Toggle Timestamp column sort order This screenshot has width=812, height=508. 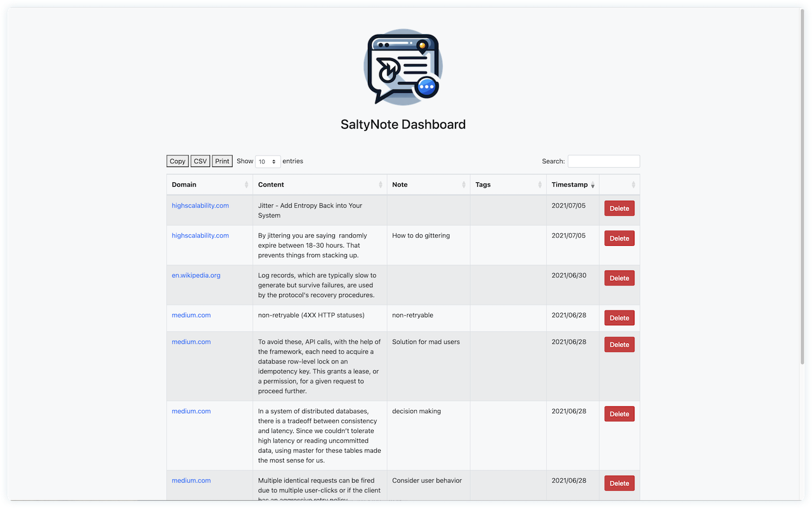coord(593,185)
